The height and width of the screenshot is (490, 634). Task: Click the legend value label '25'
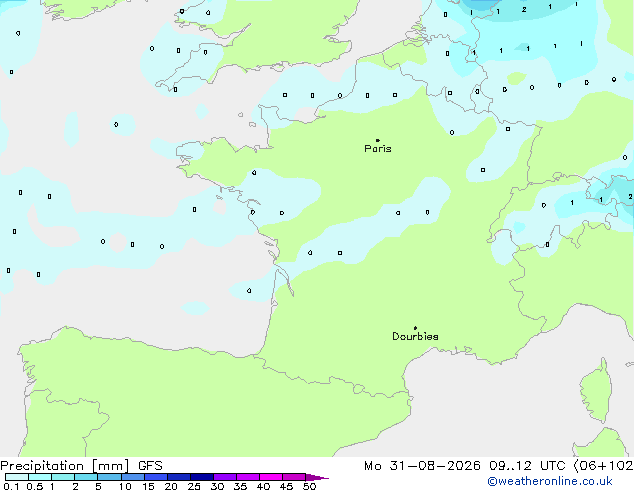point(194,486)
